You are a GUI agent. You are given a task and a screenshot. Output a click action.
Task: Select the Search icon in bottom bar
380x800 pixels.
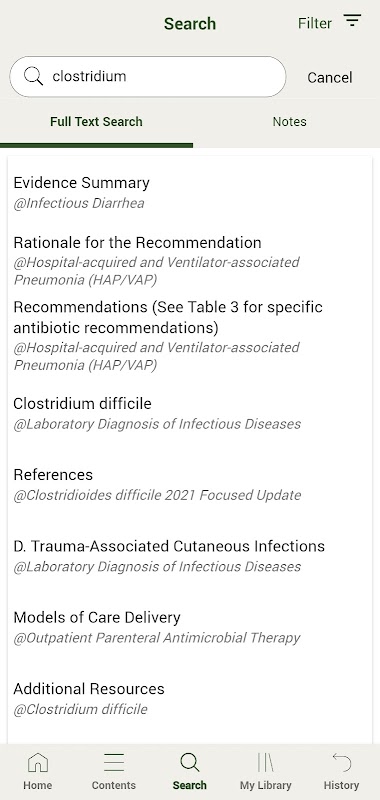click(x=190, y=771)
